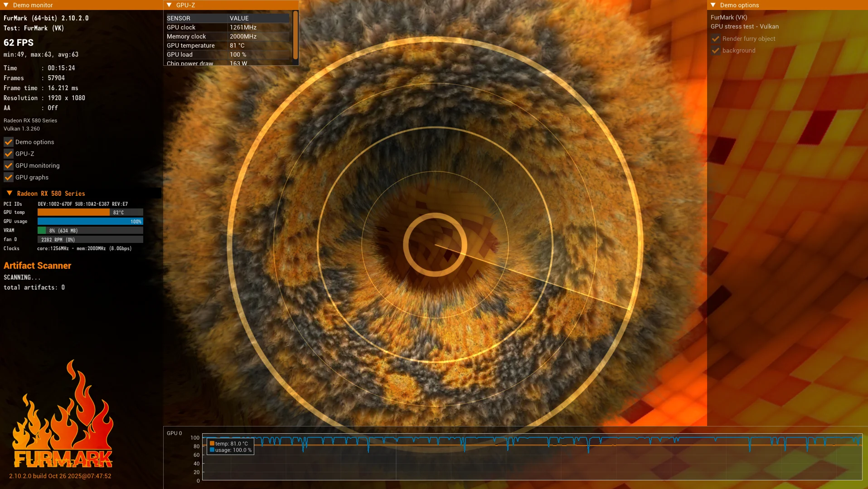This screenshot has width=868, height=489.
Task: Toggle the GPU graphs checkbox
Action: tap(9, 177)
